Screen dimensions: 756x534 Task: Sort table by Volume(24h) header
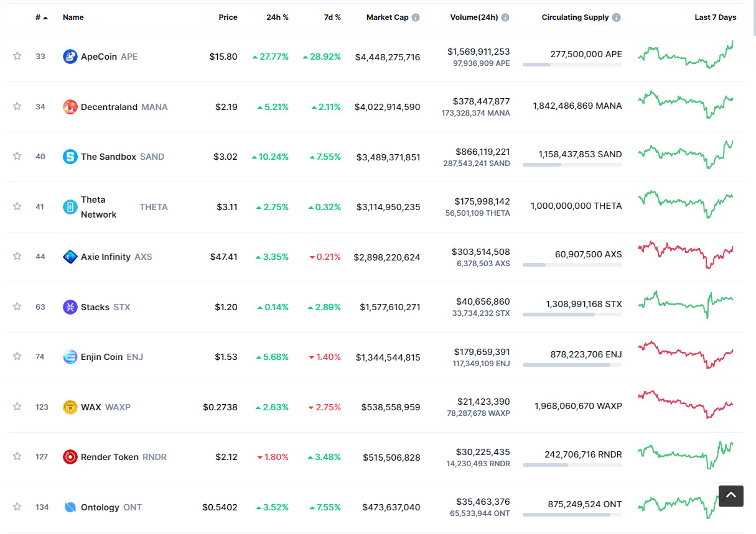click(x=474, y=17)
